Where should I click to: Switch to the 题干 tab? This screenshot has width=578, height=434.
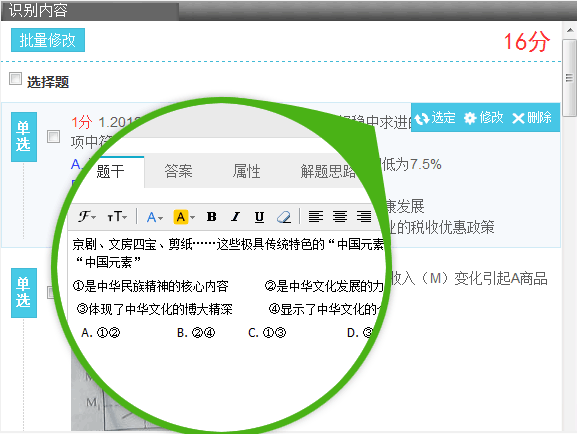pyautogui.click(x=111, y=171)
